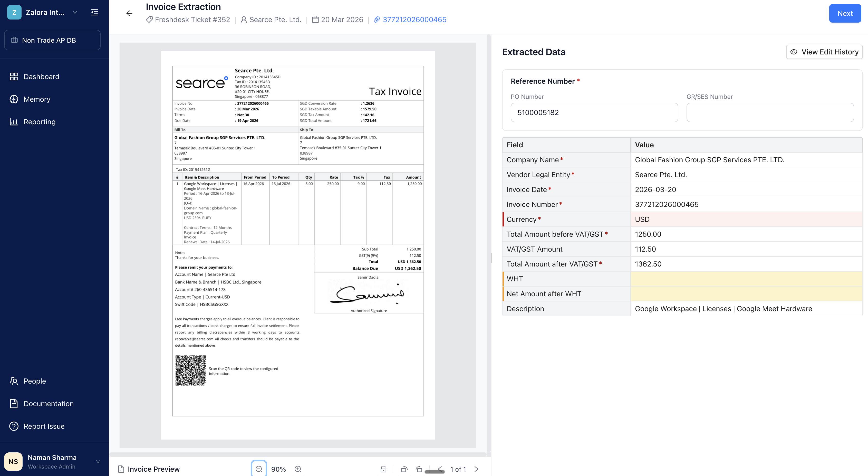Click the NS user avatar
This screenshot has height=476, width=868.
13,462
